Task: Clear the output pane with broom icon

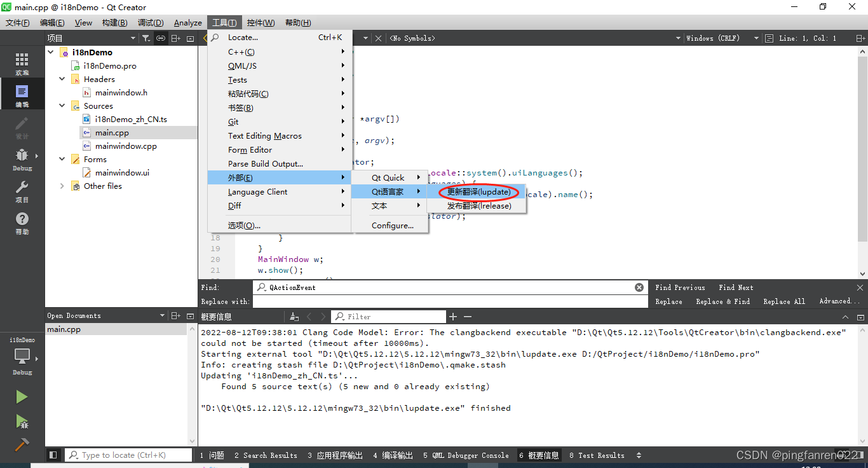Action: click(x=294, y=317)
